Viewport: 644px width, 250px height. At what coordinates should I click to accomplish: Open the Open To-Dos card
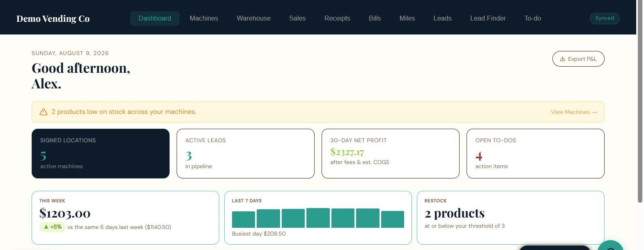pyautogui.click(x=536, y=153)
